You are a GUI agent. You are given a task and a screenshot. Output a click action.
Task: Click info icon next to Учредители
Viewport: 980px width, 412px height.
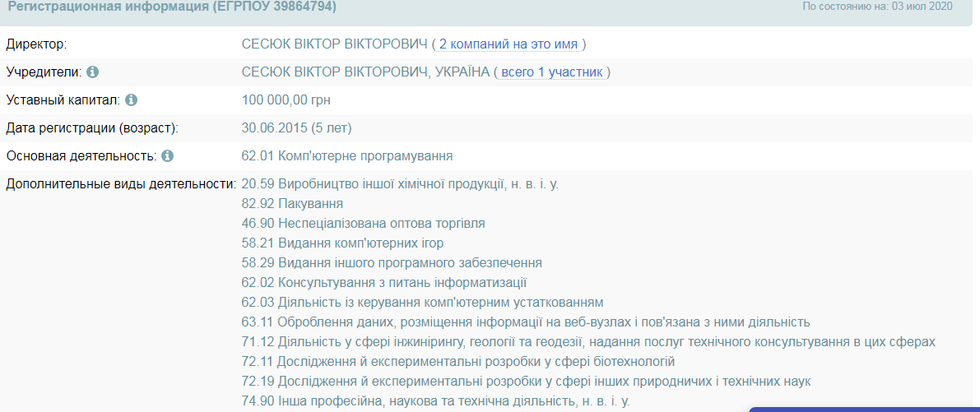(x=92, y=72)
